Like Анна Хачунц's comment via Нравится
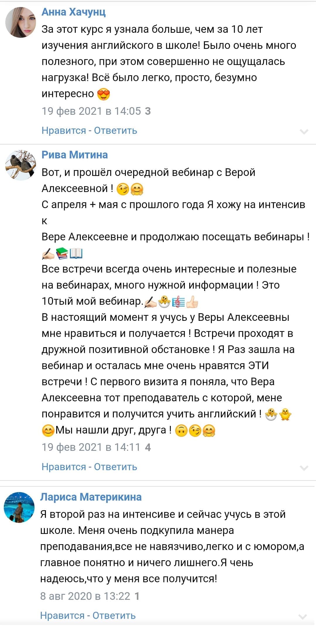 pyautogui.click(x=63, y=130)
